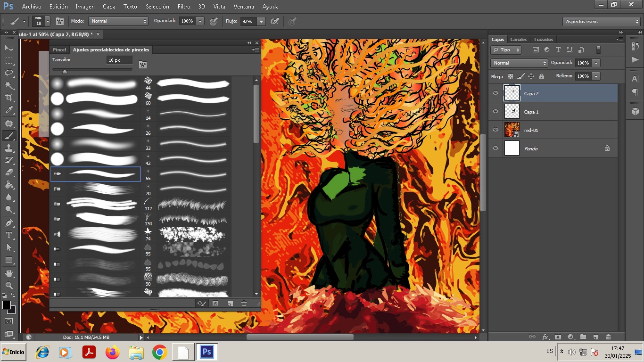Create a new brush preset
The height and width of the screenshot is (362, 644).
coord(230,304)
